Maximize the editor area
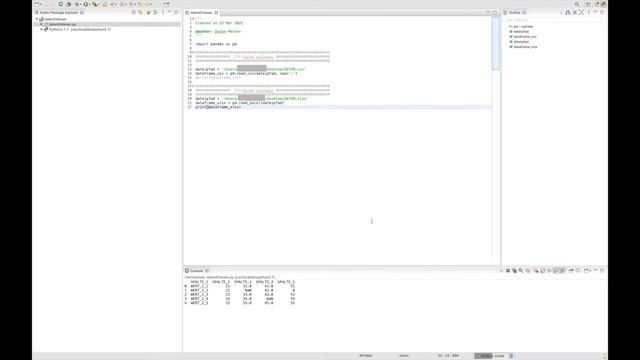The width and height of the screenshot is (640, 360). [x=495, y=12]
